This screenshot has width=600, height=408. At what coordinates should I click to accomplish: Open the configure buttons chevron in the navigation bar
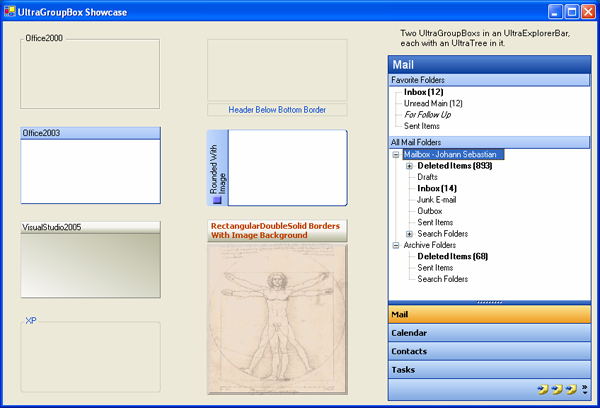pyautogui.click(x=584, y=389)
